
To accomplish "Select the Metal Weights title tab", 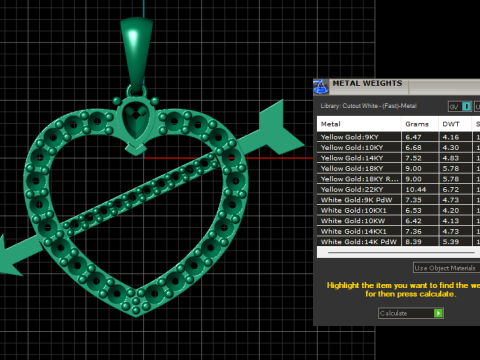I will (367, 84).
